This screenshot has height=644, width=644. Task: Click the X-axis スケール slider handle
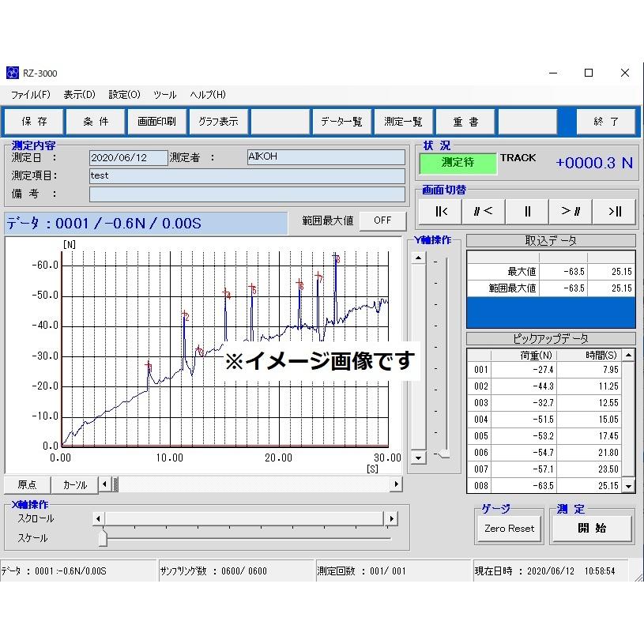click(x=103, y=538)
